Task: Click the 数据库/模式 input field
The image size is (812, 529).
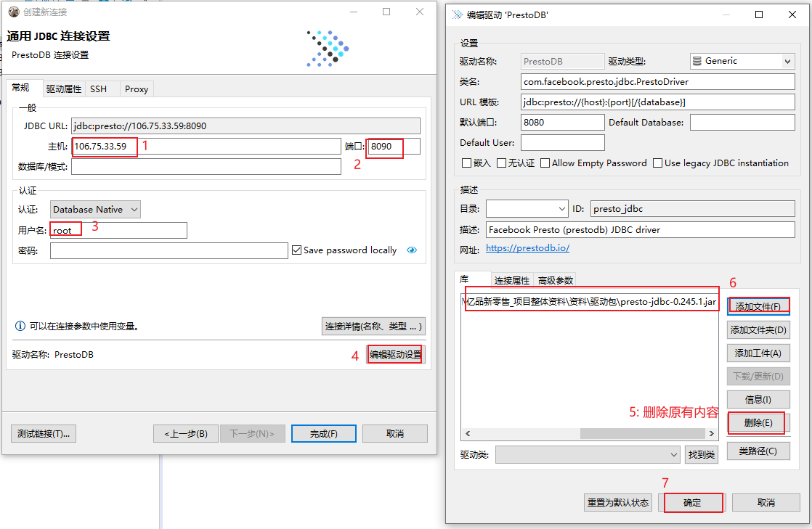Action: coord(206,167)
